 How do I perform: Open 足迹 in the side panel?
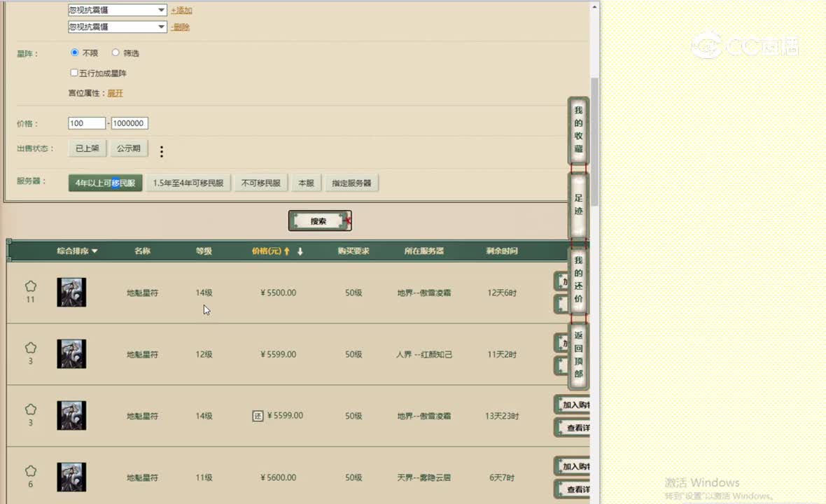click(x=578, y=205)
